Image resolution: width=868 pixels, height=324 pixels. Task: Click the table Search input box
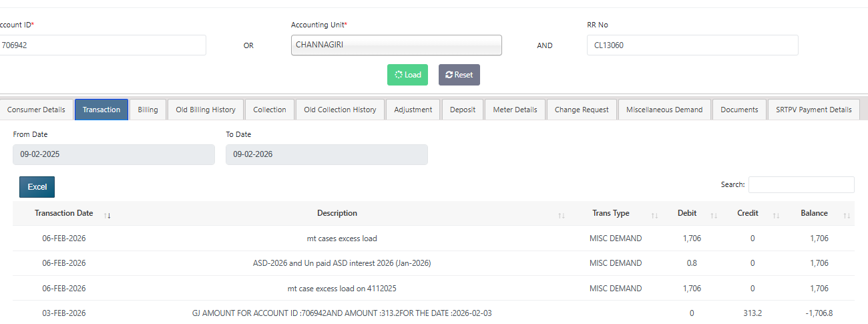coord(801,184)
